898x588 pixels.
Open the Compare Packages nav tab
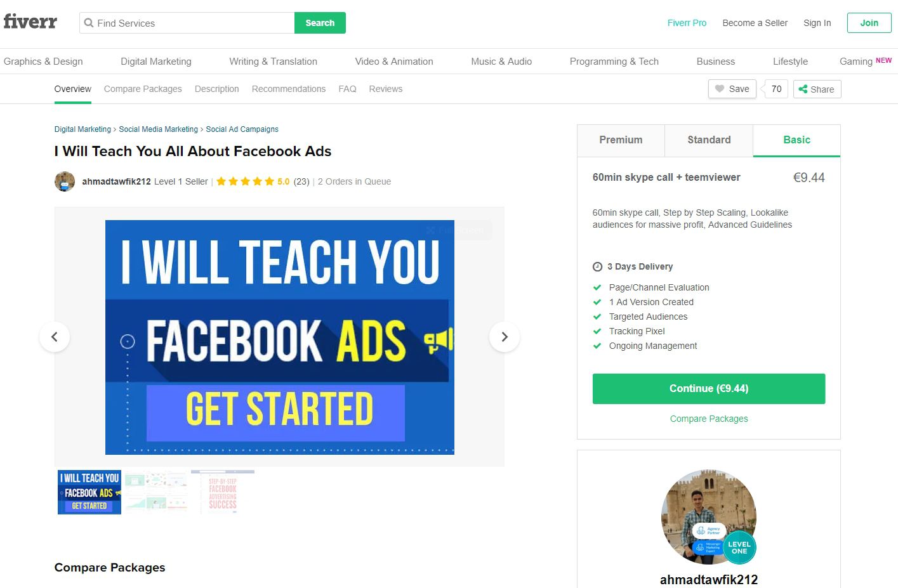(x=143, y=89)
